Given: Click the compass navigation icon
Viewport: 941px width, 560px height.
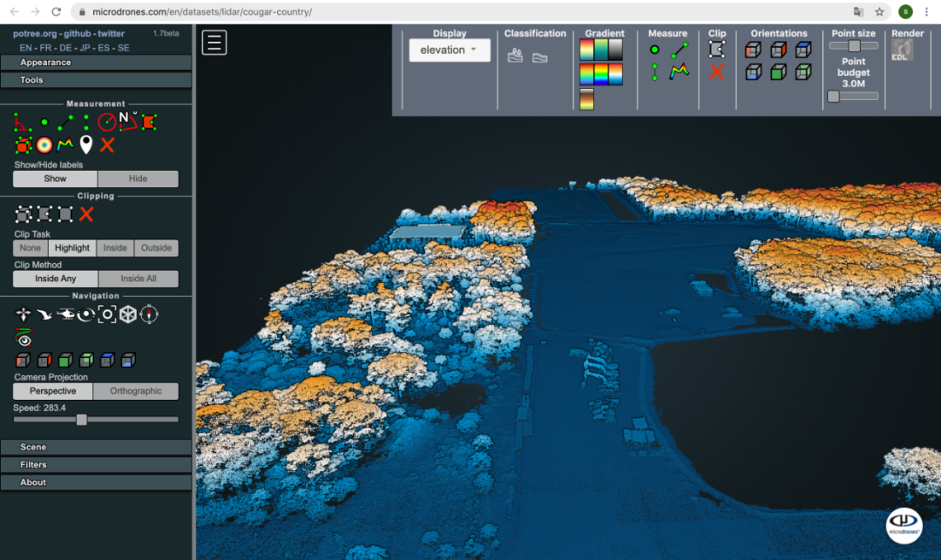Looking at the screenshot, I should click(x=149, y=314).
